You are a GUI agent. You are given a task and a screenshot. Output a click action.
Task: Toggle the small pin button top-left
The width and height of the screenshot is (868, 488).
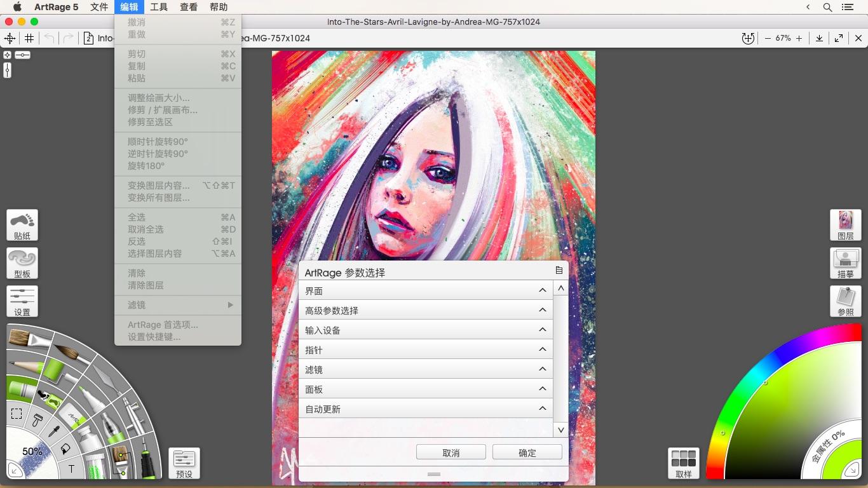[7, 55]
